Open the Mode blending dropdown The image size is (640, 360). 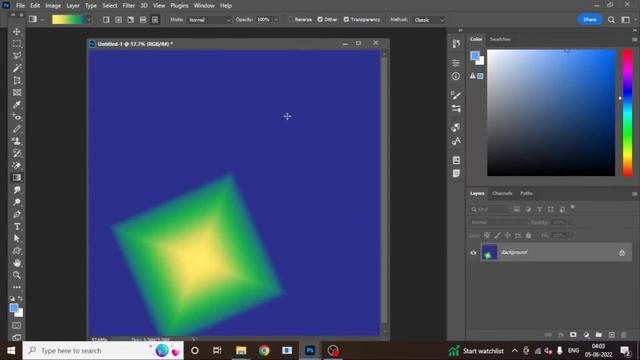[209, 20]
